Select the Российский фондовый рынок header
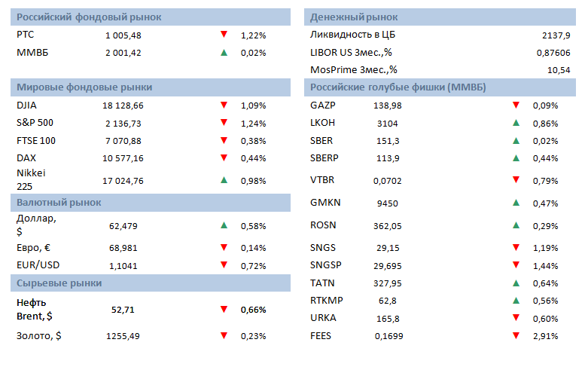The image size is (588, 373). [151, 17]
